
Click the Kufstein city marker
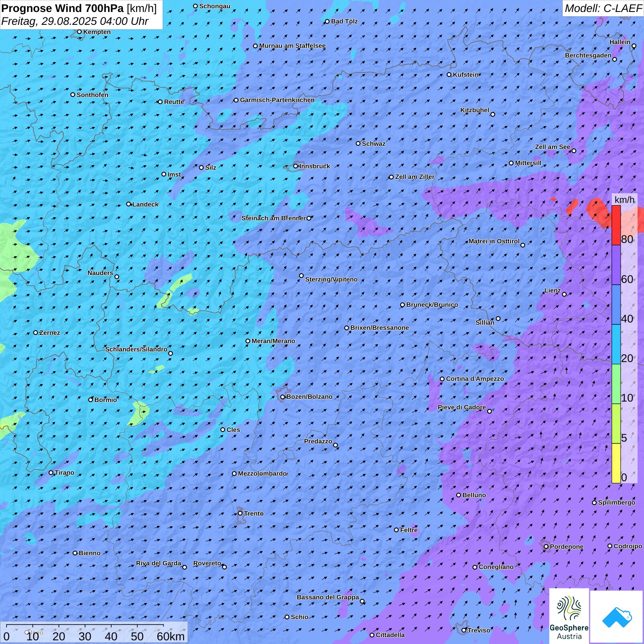[x=449, y=75]
